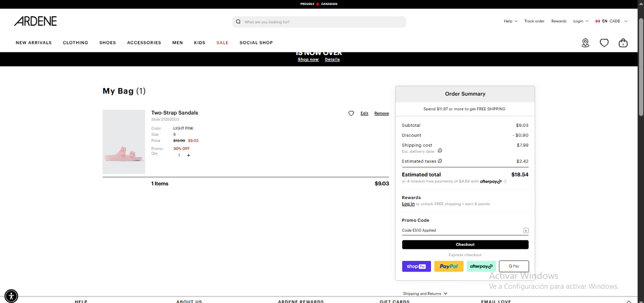This screenshot has width=644, height=303.
Task: Click the Track order link
Action: click(534, 21)
